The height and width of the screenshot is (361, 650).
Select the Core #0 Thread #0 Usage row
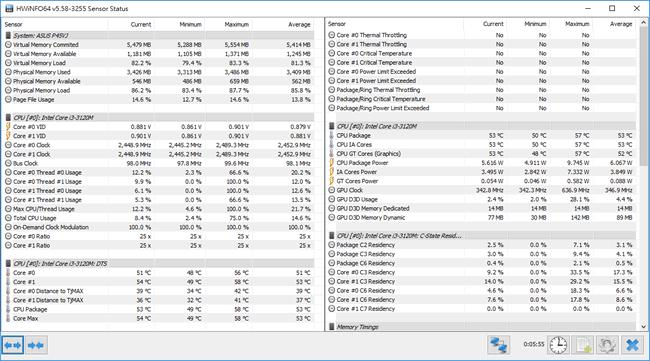(160, 172)
